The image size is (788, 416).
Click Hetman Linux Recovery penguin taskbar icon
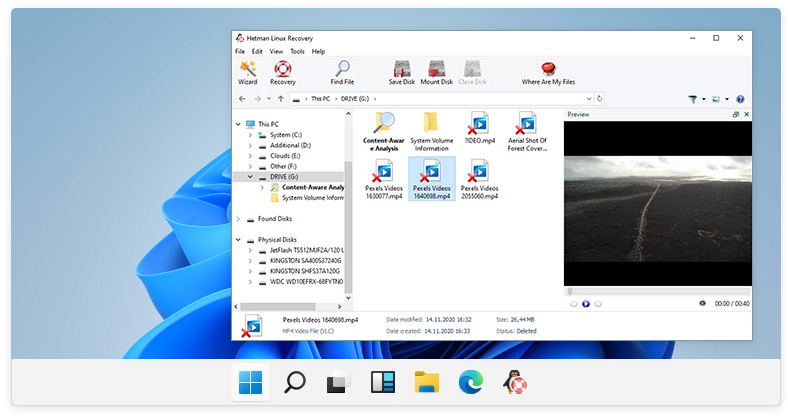(515, 382)
